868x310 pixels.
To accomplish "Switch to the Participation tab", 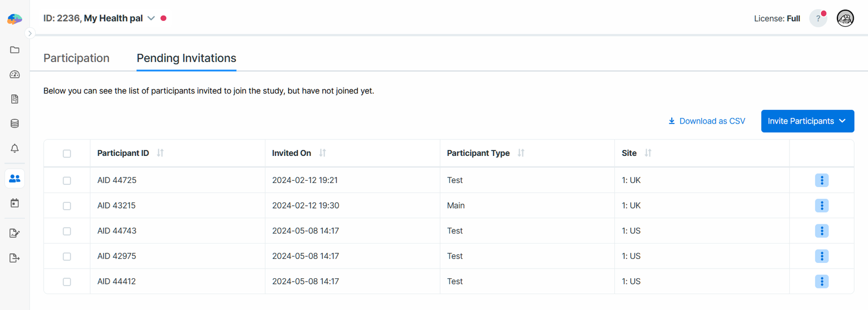I will point(77,58).
